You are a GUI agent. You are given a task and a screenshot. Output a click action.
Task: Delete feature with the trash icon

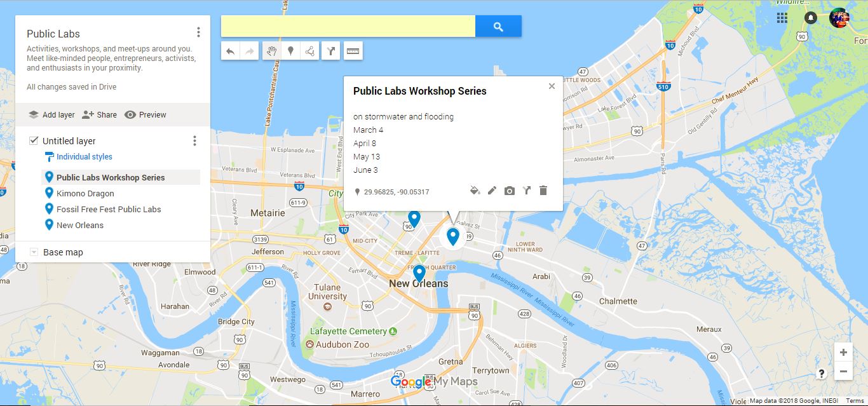pyautogui.click(x=543, y=191)
